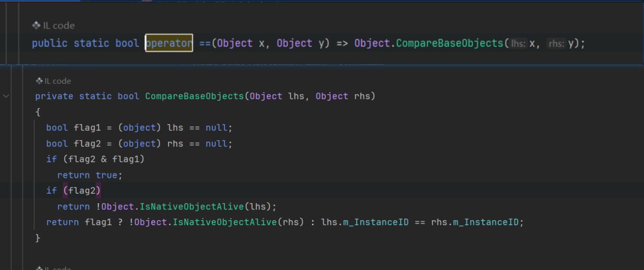
Task: Toggle the highlighted operator keyword selection
Action: click(x=169, y=43)
